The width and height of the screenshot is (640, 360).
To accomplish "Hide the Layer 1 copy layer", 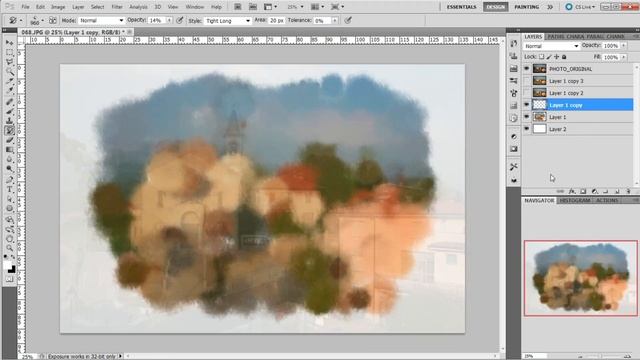I will (x=527, y=105).
